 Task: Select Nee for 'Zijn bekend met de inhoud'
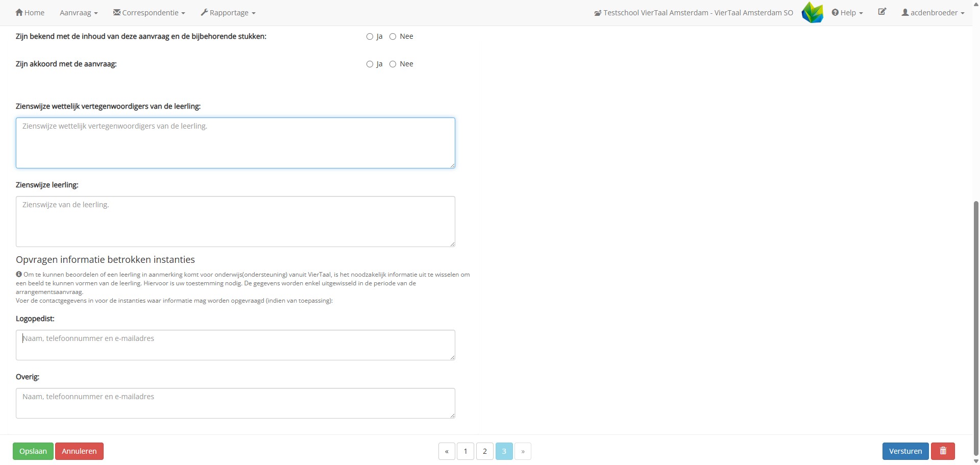pos(393,37)
